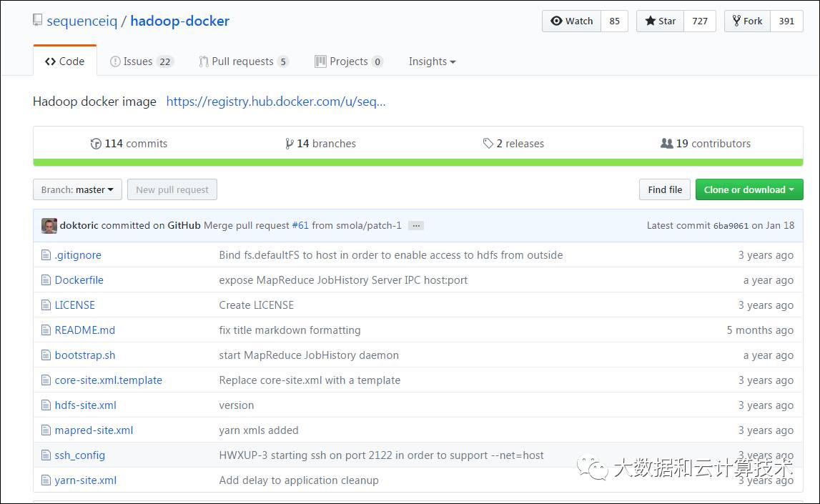Viewport: 820px width, 504px height.
Task: Open the README.md file
Action: 85,330
